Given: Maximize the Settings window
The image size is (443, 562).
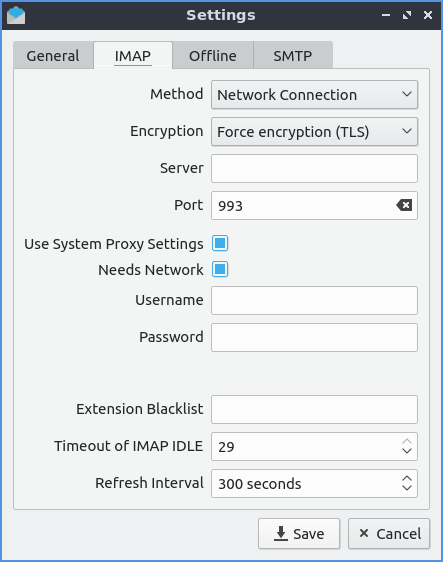Looking at the screenshot, I should (407, 15).
